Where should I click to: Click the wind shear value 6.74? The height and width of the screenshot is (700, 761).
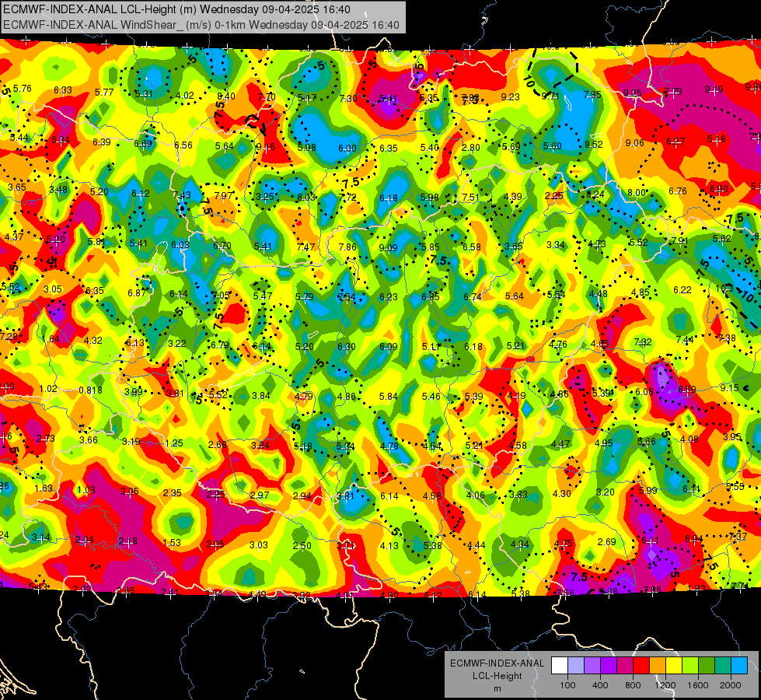click(473, 296)
